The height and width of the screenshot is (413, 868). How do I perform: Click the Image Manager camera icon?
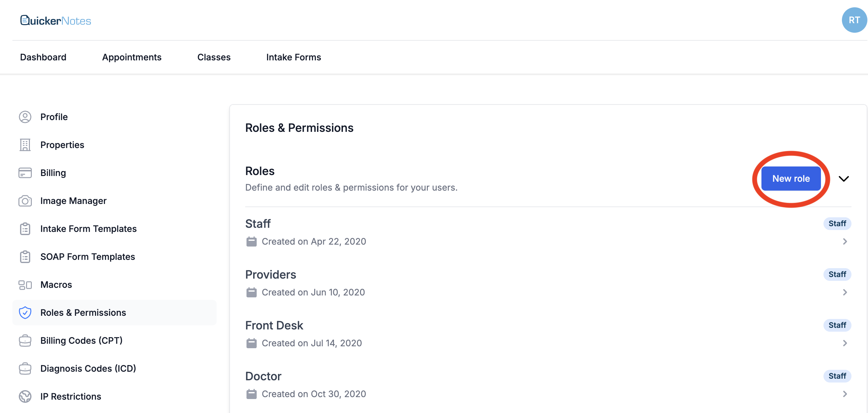pyautogui.click(x=25, y=201)
